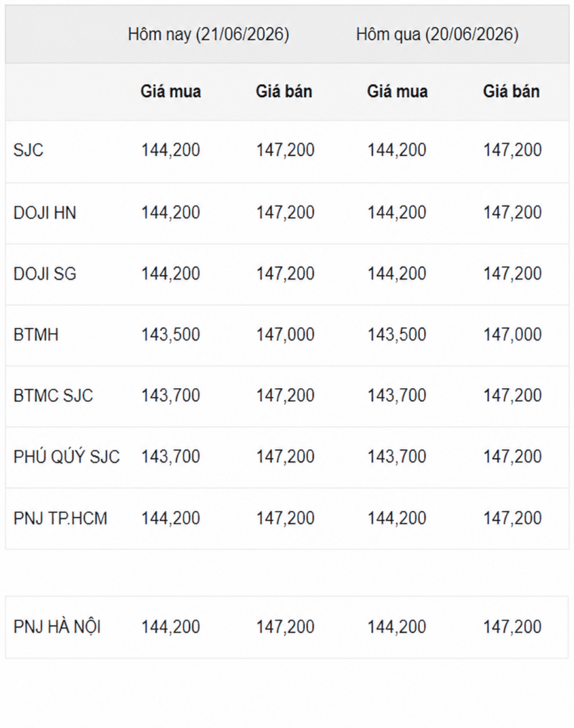The image size is (574, 728).
Task: Click the PNJ TP.HCM row label
Action: coord(60,519)
